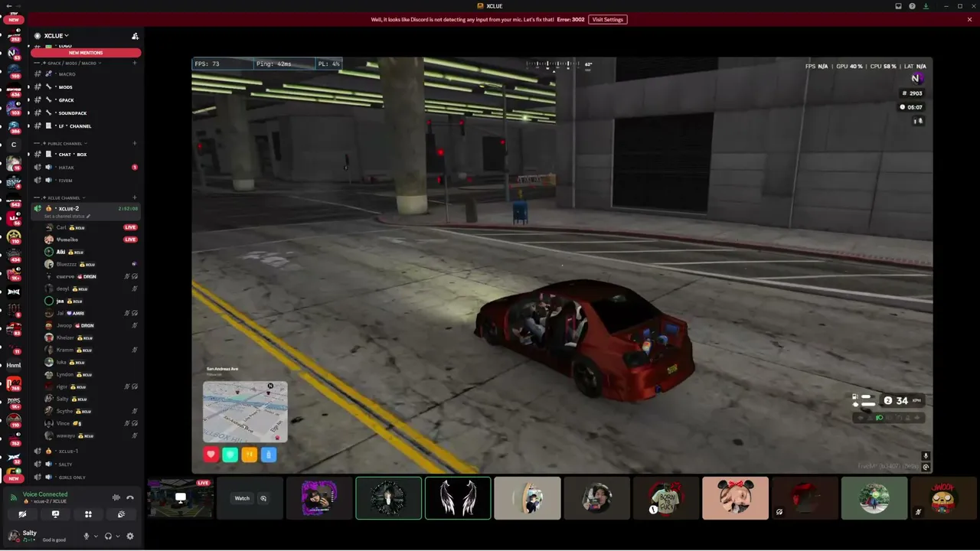Open the GPACK text channel
Screen dimensions: 980x551
(x=86, y=100)
